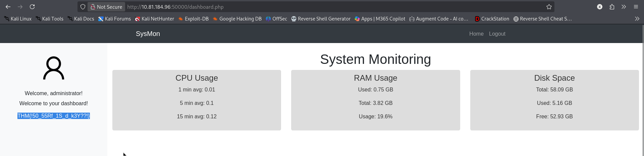Open the Kali Linux bookmark

[x=18, y=19]
